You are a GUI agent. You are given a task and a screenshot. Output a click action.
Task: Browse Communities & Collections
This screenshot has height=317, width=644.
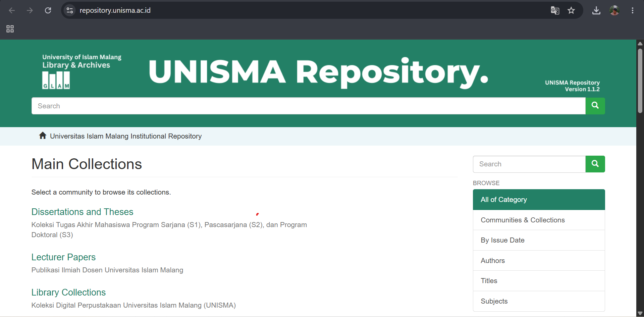pyautogui.click(x=539, y=220)
